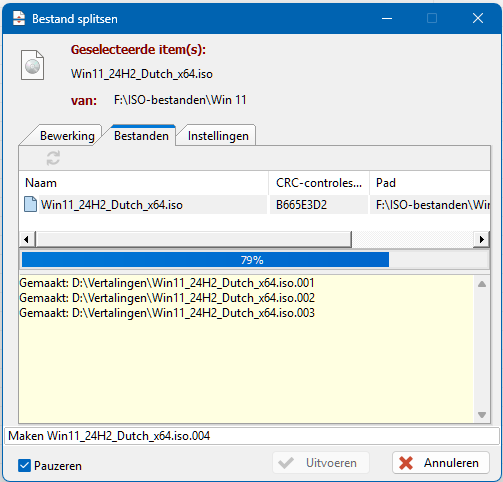Switch to the Bewerking tab
The width and height of the screenshot is (503, 482).
pyautogui.click(x=67, y=136)
